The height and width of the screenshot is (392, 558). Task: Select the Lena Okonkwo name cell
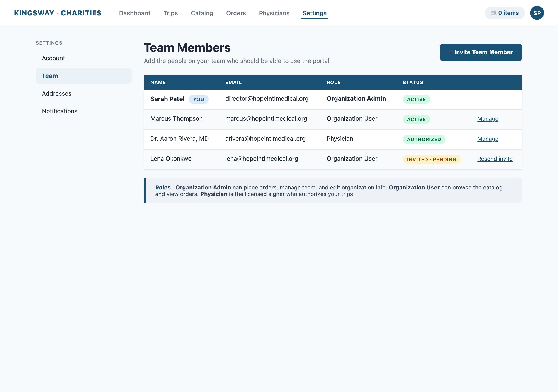pos(171,159)
